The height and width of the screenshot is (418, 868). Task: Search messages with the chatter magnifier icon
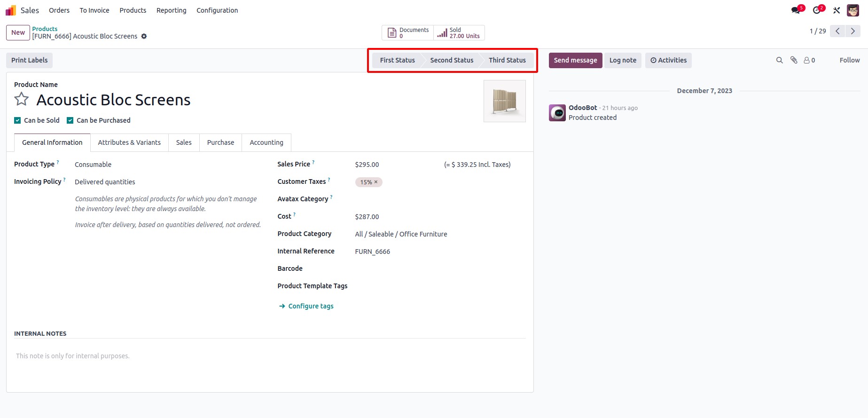[x=779, y=60]
